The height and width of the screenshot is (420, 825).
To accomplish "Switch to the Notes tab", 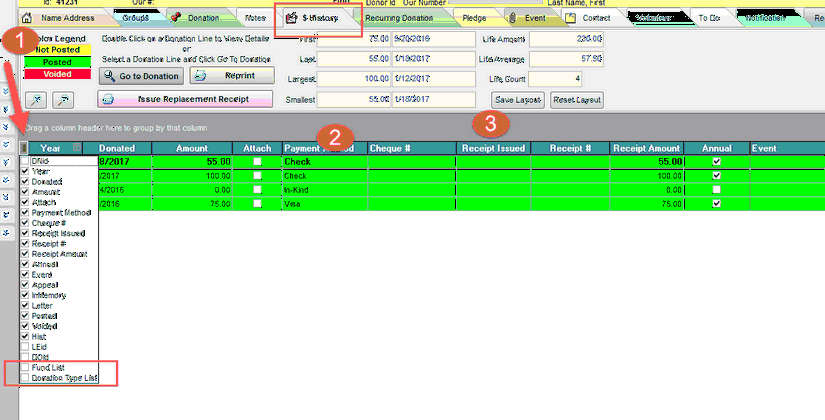I will (255, 18).
